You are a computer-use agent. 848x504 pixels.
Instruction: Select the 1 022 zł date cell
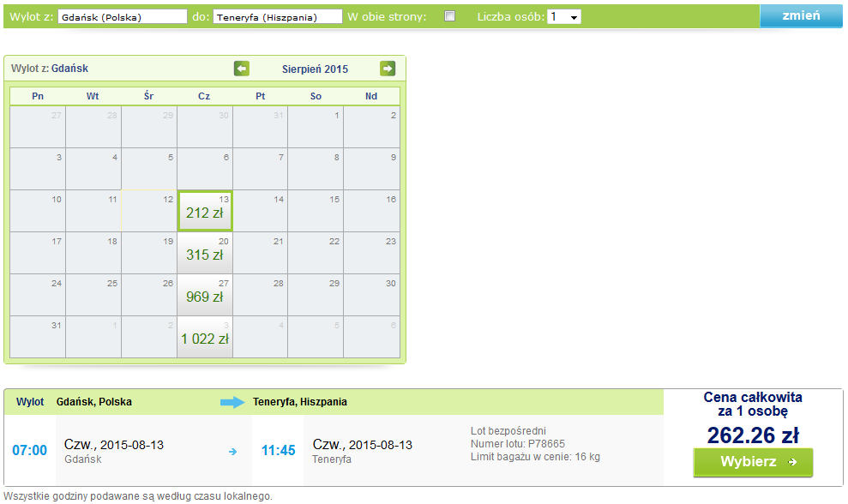pos(205,337)
